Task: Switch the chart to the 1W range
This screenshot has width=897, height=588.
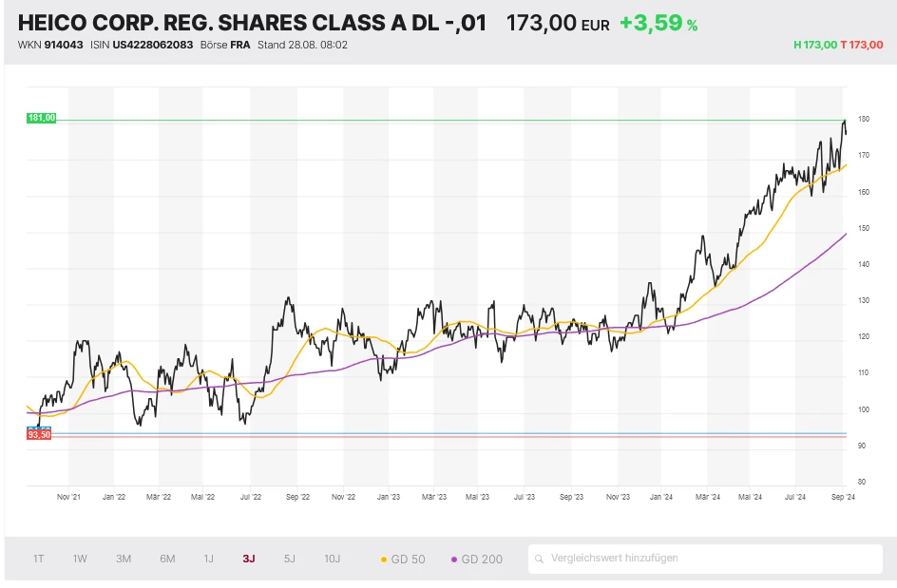Action: [80, 559]
